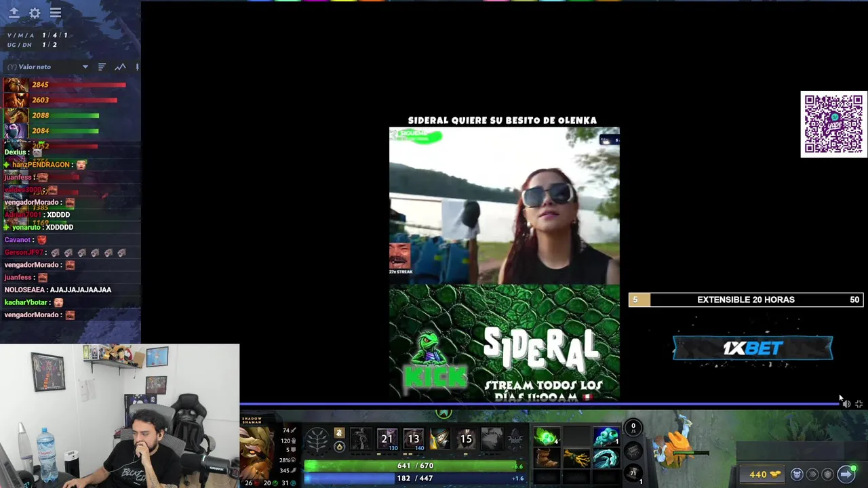Screen dimensions: 868x488
Task: Select the hero row showing 2845 net worth
Action: (x=66, y=85)
